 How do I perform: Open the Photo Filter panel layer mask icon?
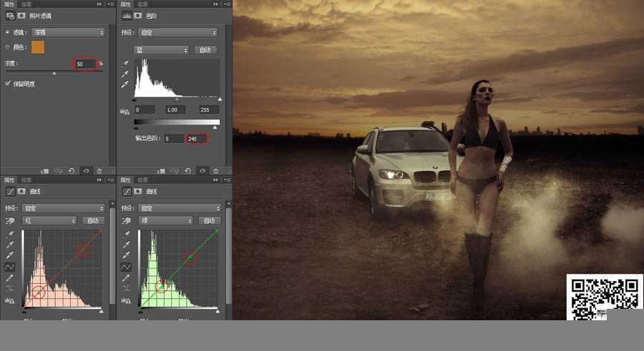point(21,16)
